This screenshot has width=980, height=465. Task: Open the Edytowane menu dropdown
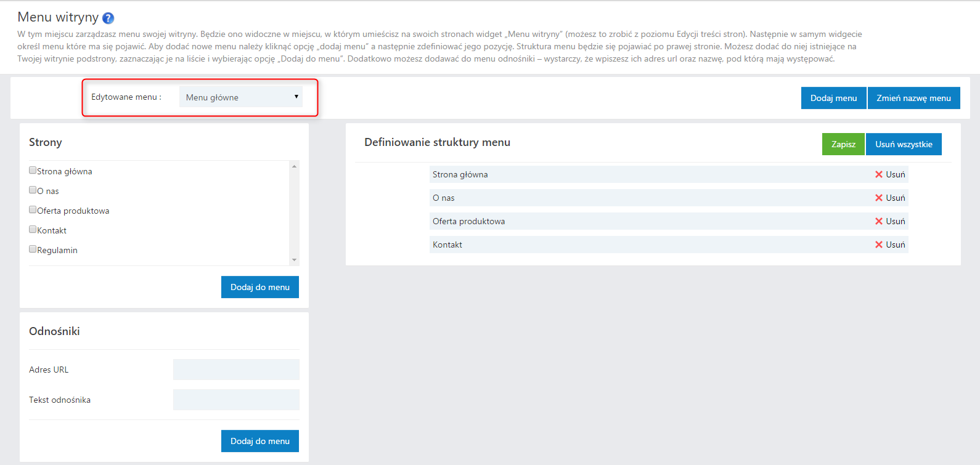[x=240, y=97]
